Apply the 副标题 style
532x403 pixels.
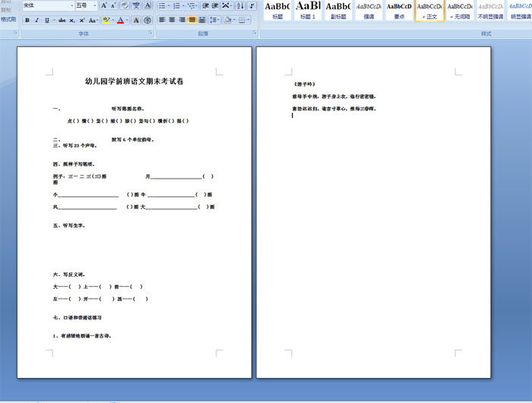pos(338,11)
